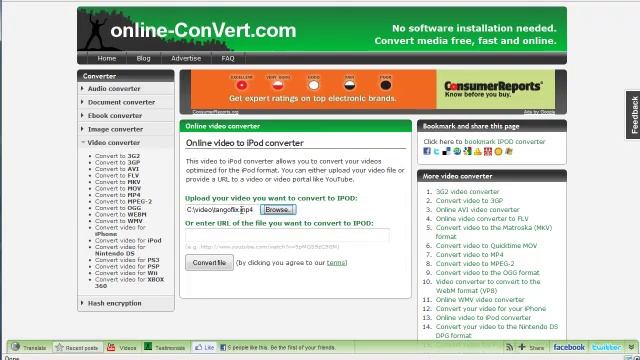
Task: Click the Facebook Like thumbs-up button
Action: 204,347
